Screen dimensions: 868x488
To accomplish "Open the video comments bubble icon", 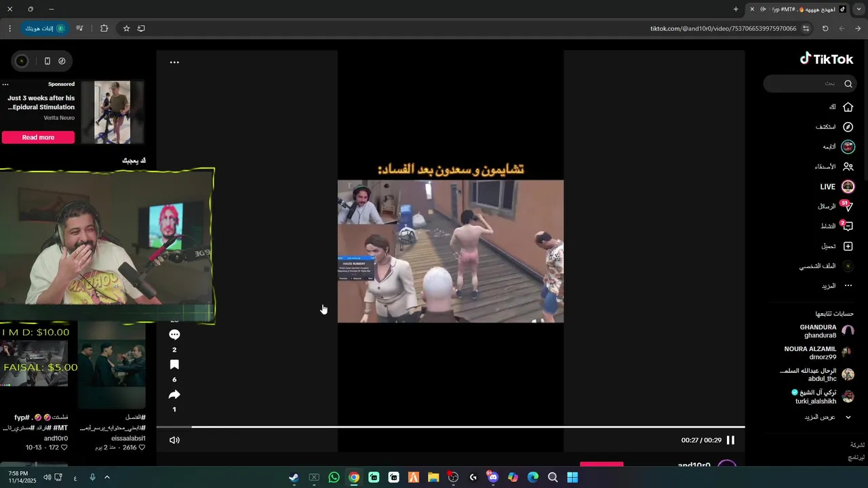I will point(174,334).
